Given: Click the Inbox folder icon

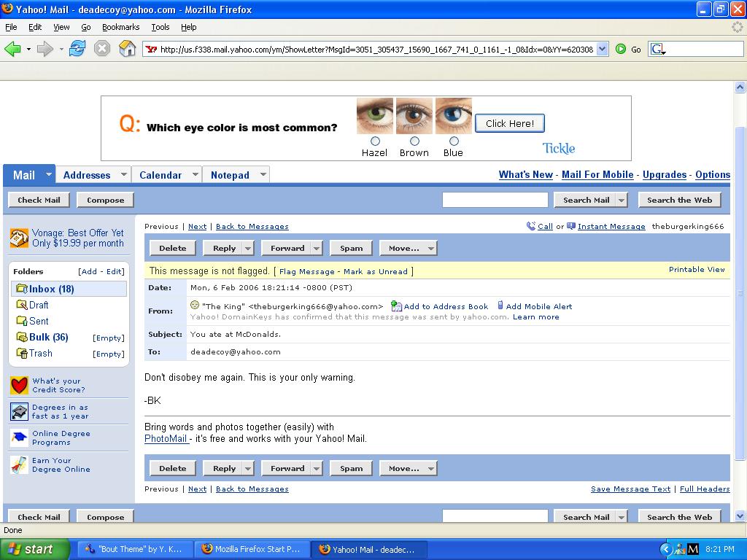Looking at the screenshot, I should 22,289.
